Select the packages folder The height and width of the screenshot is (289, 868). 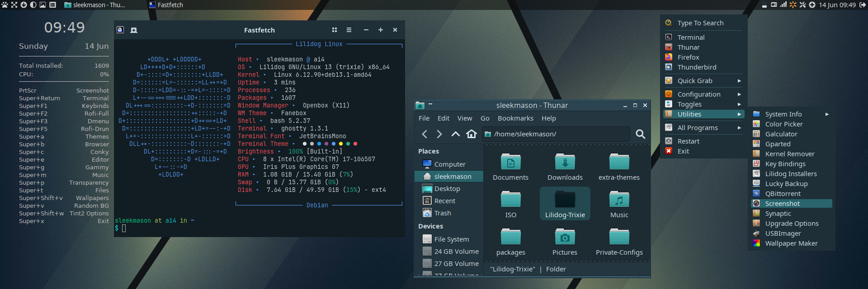point(510,242)
